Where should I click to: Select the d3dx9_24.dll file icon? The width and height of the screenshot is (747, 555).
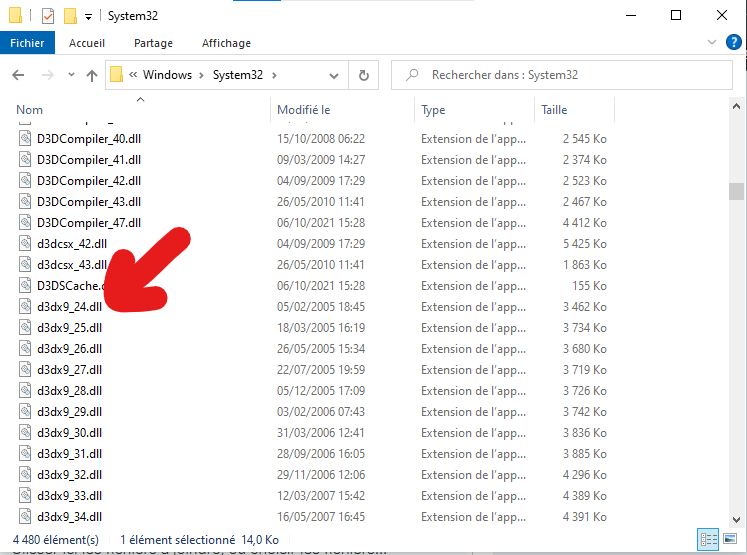click(25, 306)
